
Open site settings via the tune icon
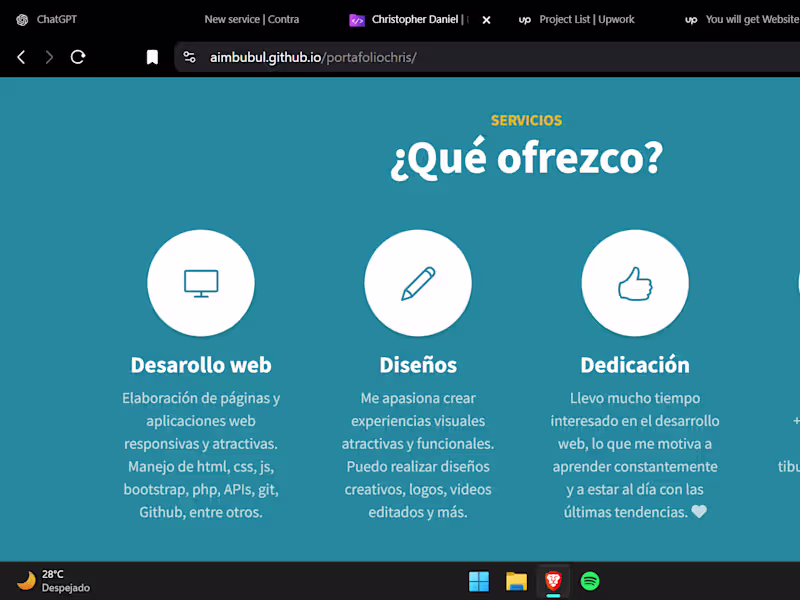(x=189, y=57)
